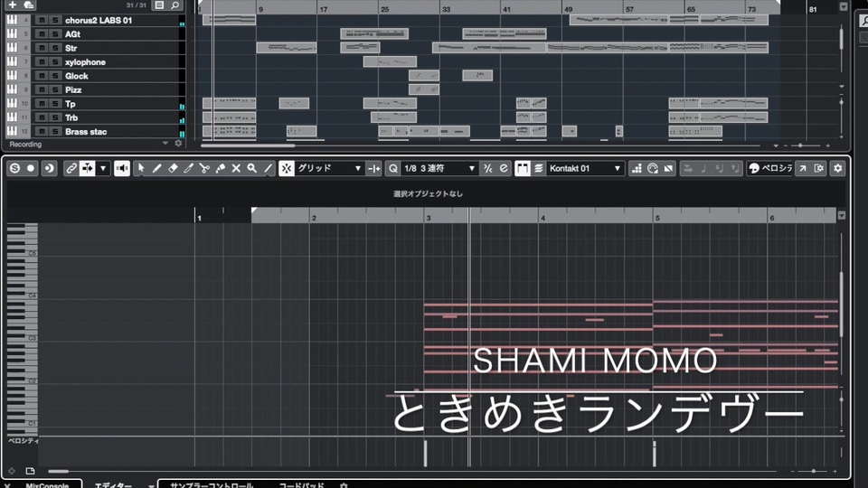Open the グリッド snap type dropdown

coord(330,168)
